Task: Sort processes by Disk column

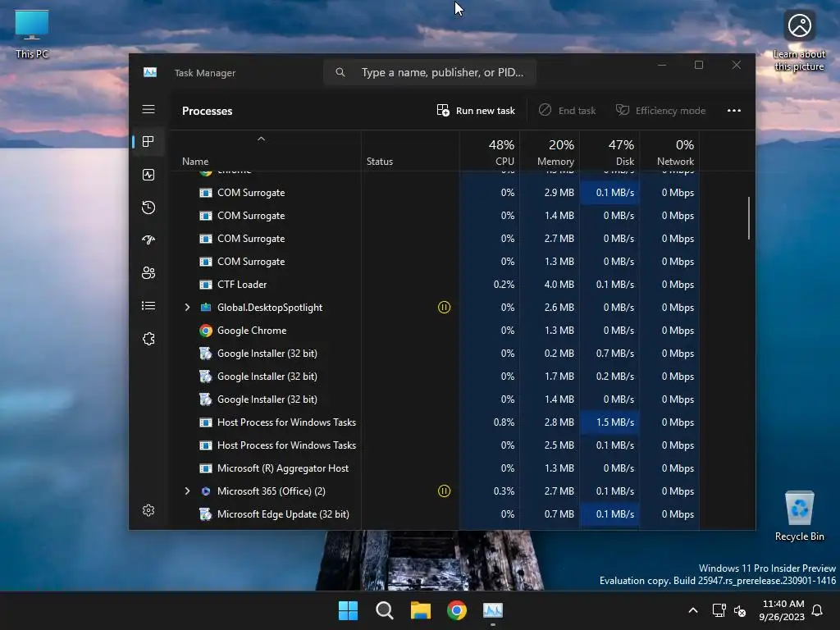Action: click(x=609, y=152)
